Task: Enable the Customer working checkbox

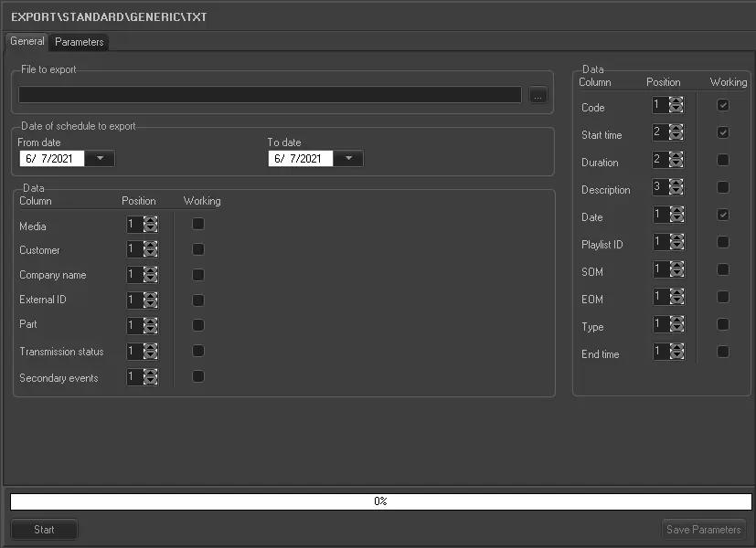Action: tap(198, 248)
